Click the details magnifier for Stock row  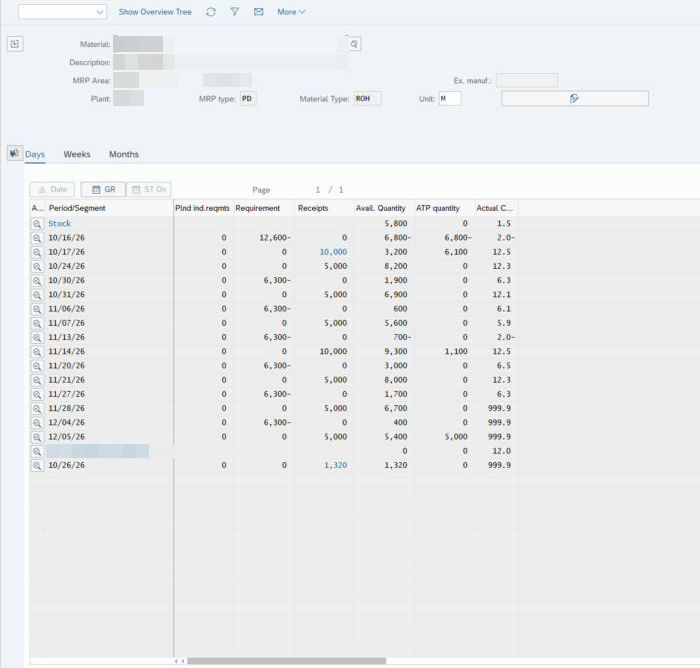pos(37,224)
